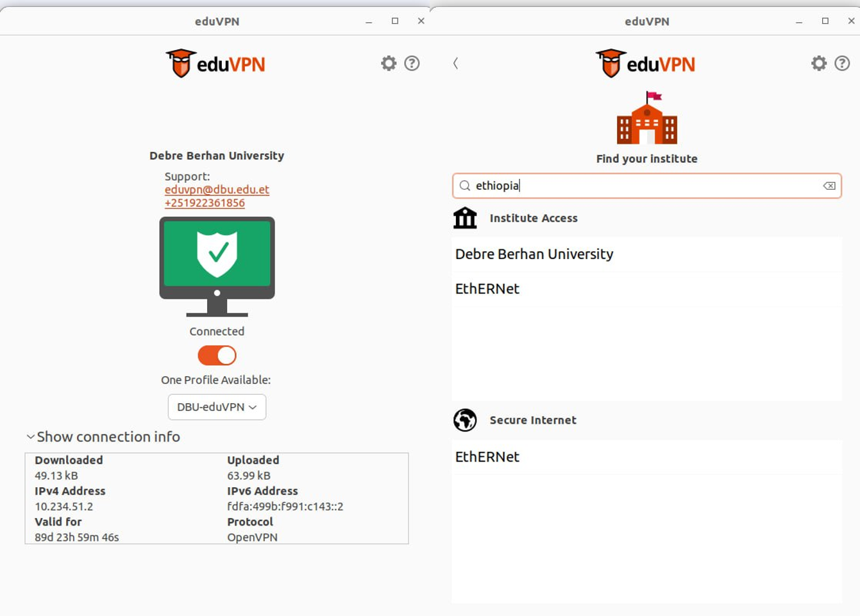
Task: Click the Valid for 89d 23h value
Action: (x=76, y=537)
